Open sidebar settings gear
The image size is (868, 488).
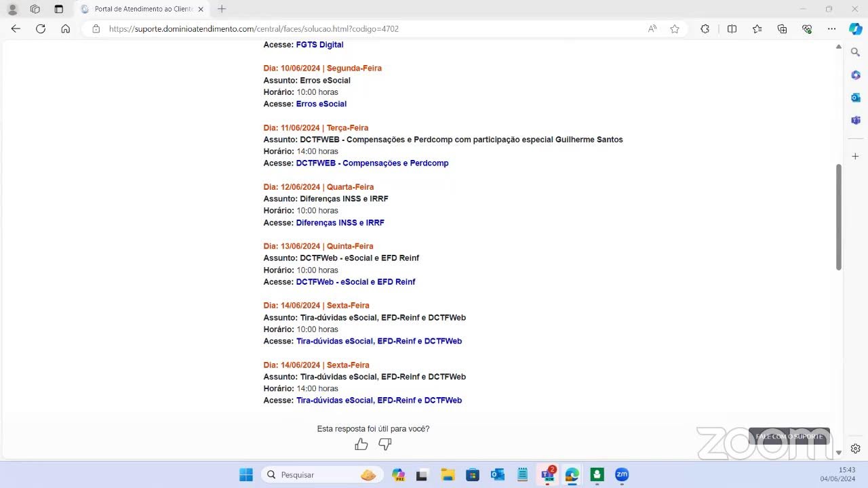[x=856, y=449]
